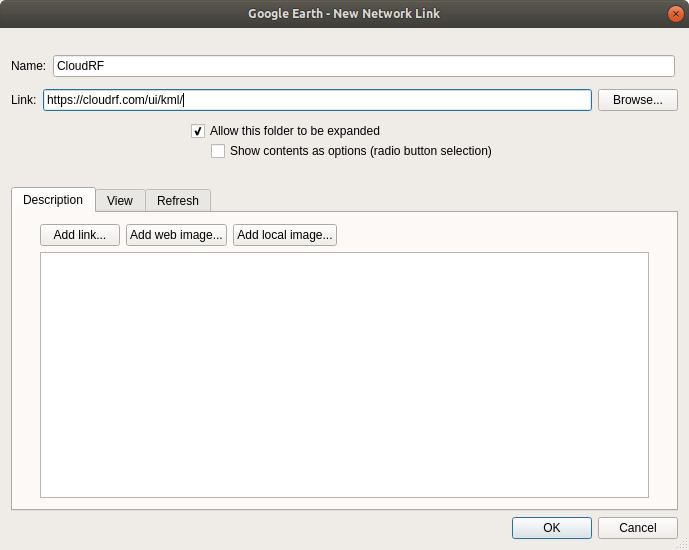Screen dimensions: 689x550
Task: Uncheck Allow this folder to be expanded checkbox
Action: click(x=198, y=131)
